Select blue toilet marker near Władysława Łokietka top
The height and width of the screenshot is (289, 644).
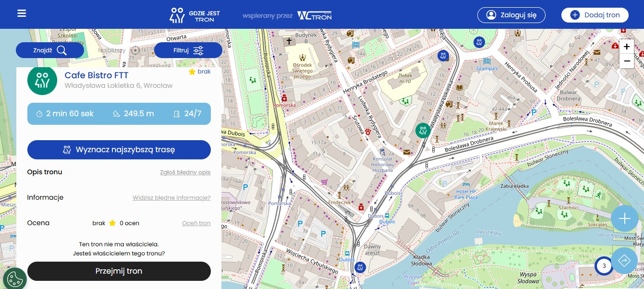[443, 56]
